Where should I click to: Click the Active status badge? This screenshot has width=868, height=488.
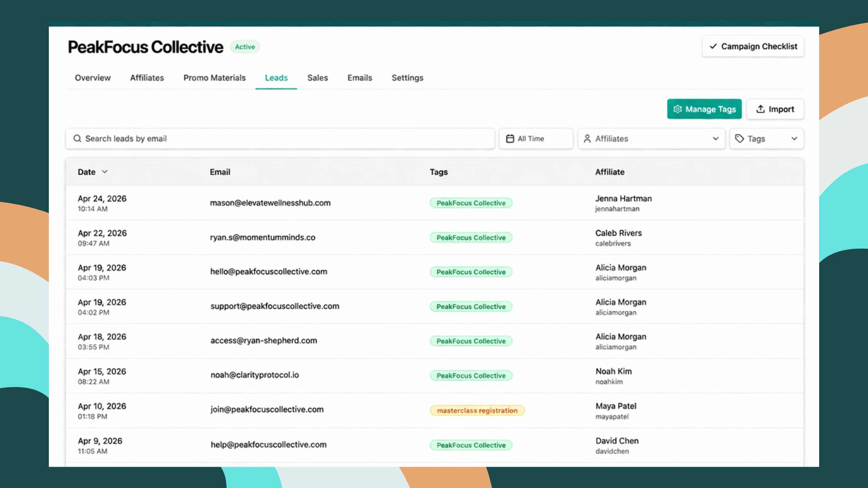245,46
